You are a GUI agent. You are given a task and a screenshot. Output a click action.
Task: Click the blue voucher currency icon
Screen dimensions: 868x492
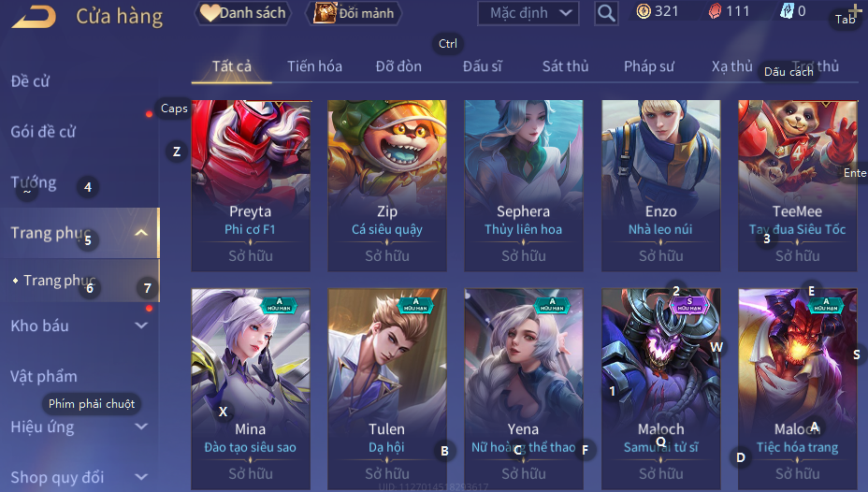pyautogui.click(x=786, y=11)
